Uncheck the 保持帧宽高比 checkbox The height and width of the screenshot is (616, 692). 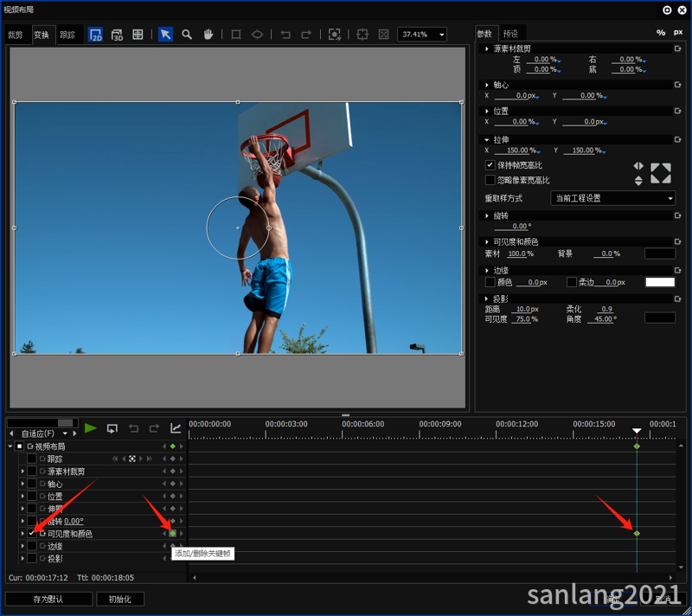click(490, 165)
